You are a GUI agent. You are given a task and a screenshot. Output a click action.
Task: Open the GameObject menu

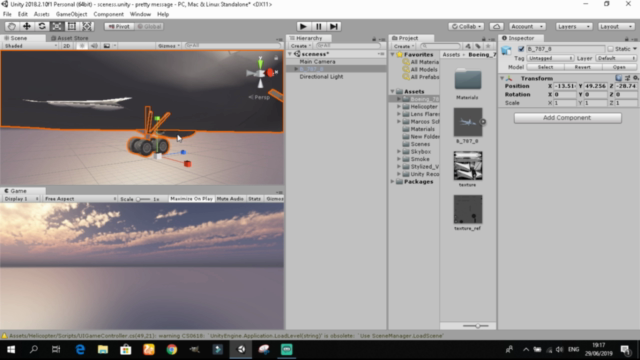(x=71, y=14)
